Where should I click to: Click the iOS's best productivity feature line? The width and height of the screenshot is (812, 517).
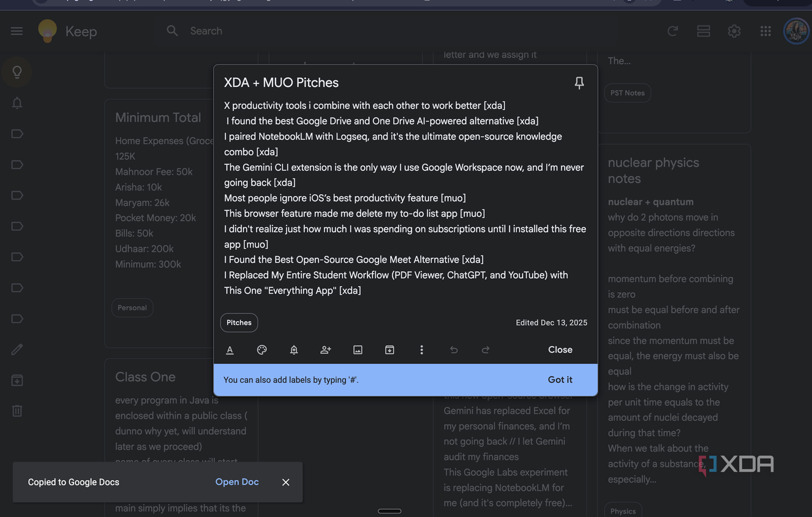point(345,198)
